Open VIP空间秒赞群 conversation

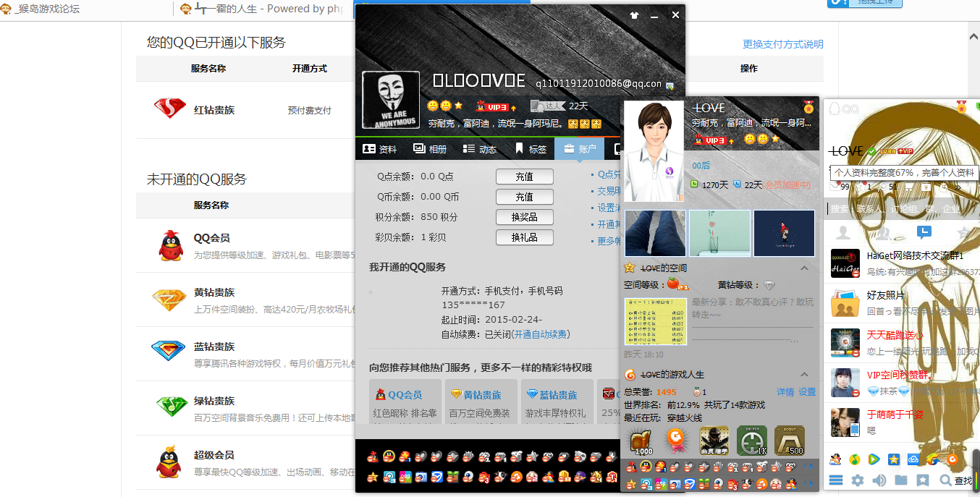tap(901, 383)
